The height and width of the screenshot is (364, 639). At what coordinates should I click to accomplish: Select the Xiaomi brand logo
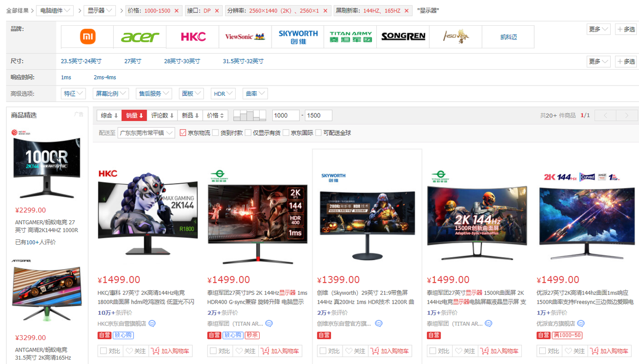tap(87, 37)
